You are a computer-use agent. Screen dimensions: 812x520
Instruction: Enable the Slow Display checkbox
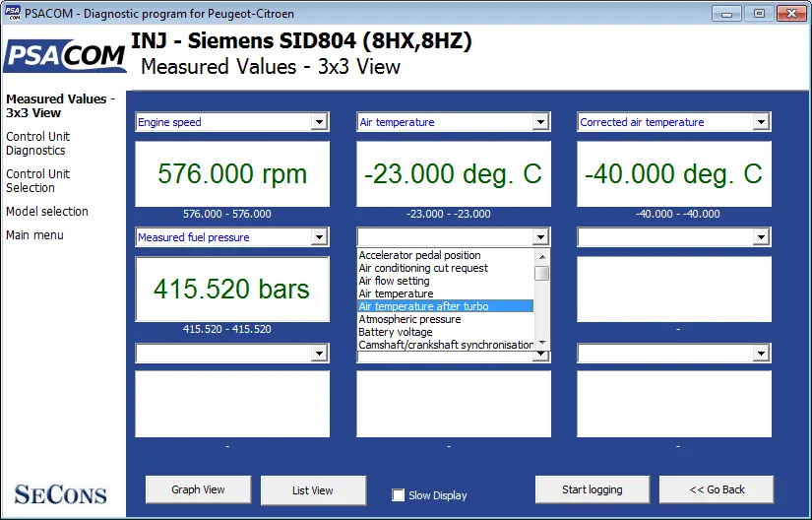coord(399,495)
